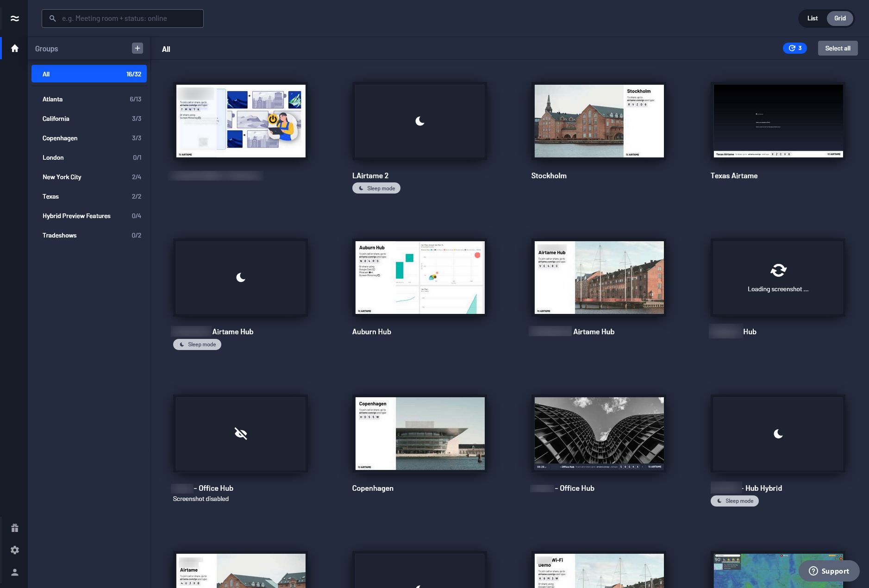This screenshot has width=869, height=588.
Task: Click the Airtame logo icon
Action: 15,19
